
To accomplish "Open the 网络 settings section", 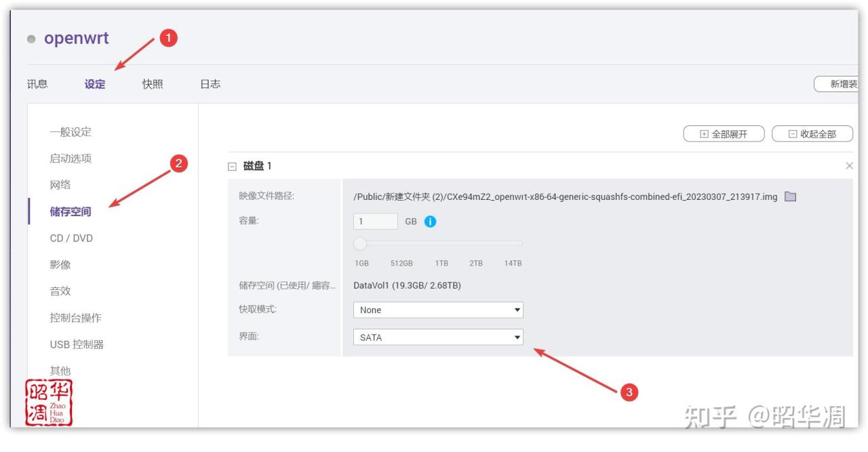I will [x=60, y=185].
